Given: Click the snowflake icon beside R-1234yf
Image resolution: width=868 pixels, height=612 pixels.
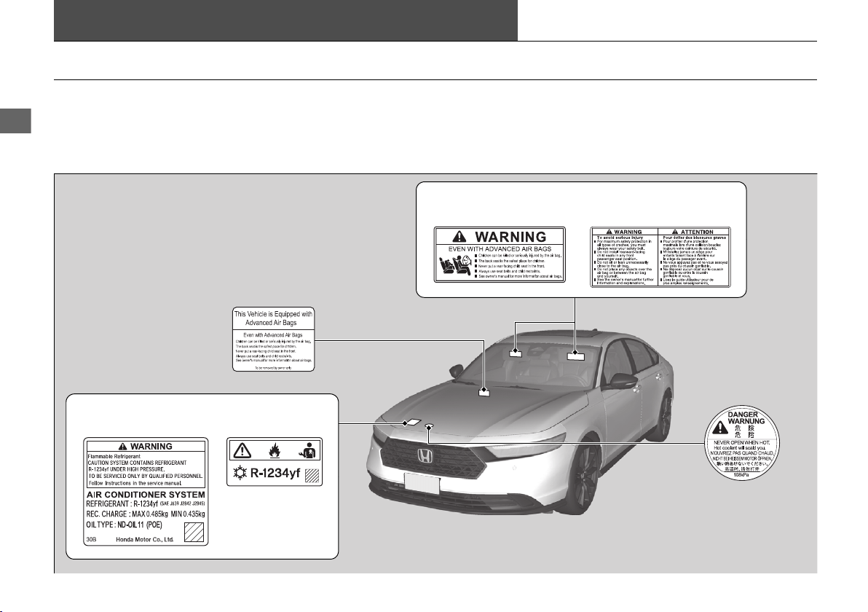Looking at the screenshot, I should (240, 474).
